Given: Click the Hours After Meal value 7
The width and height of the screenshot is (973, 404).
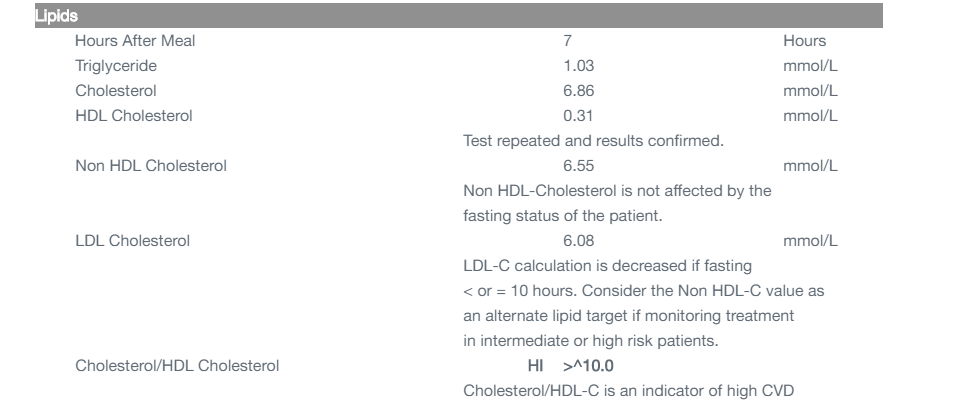Looking at the screenshot, I should click(567, 40).
